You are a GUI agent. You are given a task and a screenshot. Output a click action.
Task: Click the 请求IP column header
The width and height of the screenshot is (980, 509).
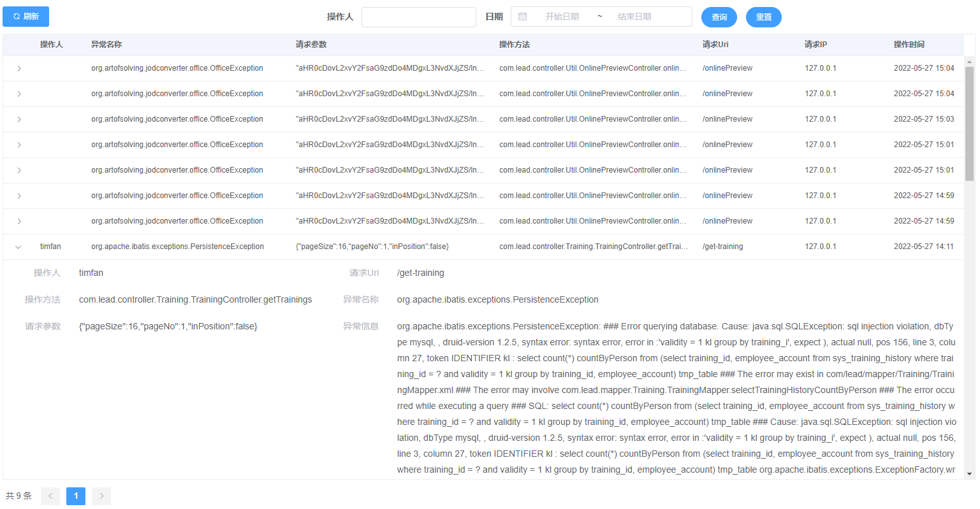click(x=816, y=45)
